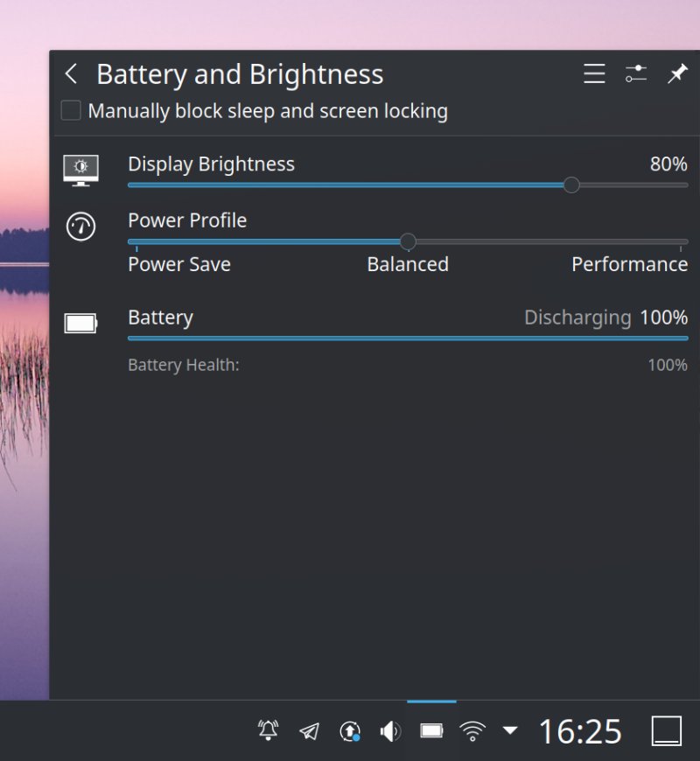Enable manually block sleep and screen locking

tap(70, 110)
